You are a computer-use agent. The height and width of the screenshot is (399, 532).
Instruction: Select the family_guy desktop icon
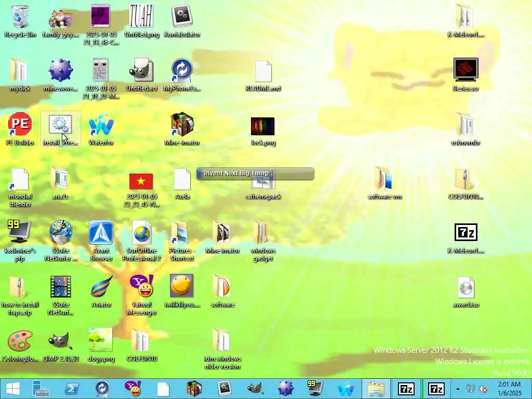tap(60, 21)
